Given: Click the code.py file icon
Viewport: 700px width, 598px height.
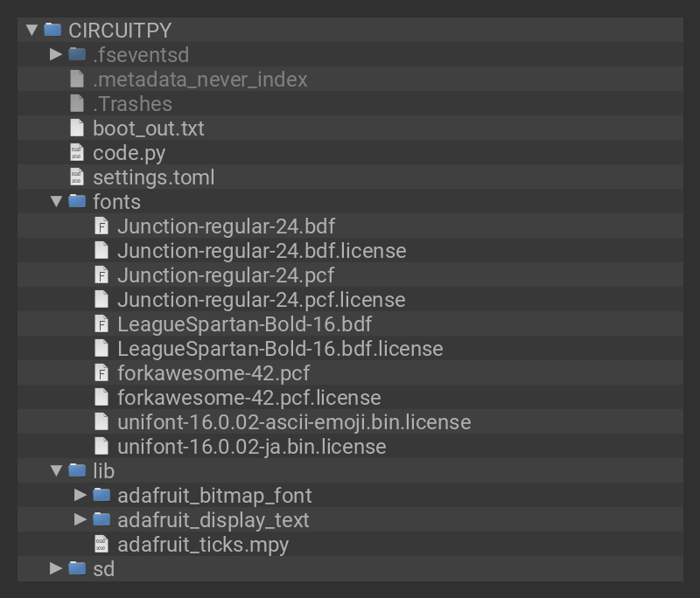Looking at the screenshot, I should pos(77,152).
